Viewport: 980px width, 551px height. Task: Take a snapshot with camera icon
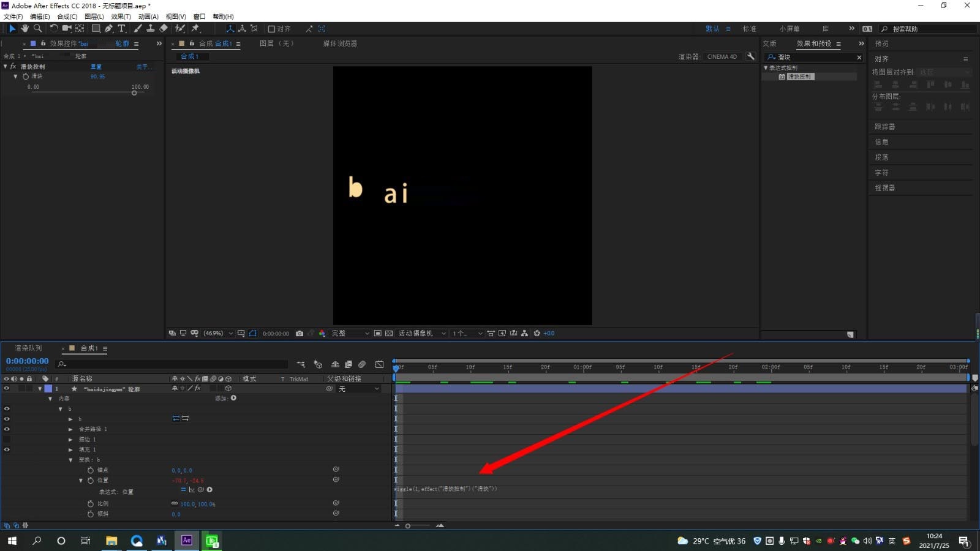coord(300,334)
